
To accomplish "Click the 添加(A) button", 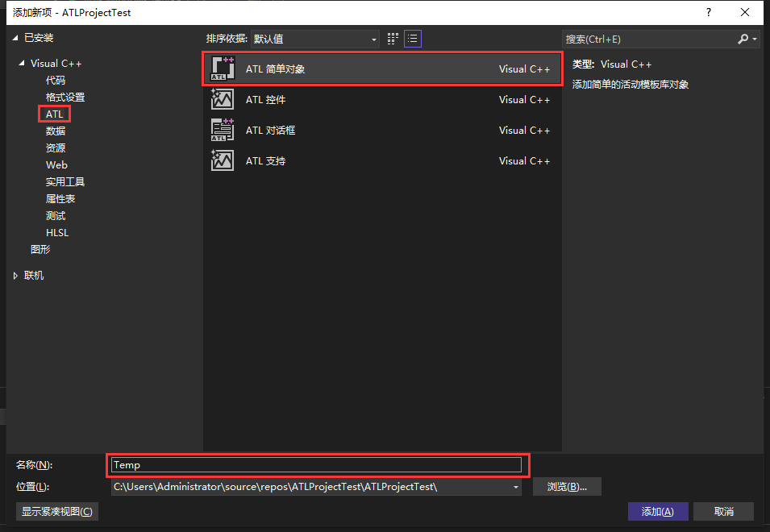I will click(x=658, y=511).
